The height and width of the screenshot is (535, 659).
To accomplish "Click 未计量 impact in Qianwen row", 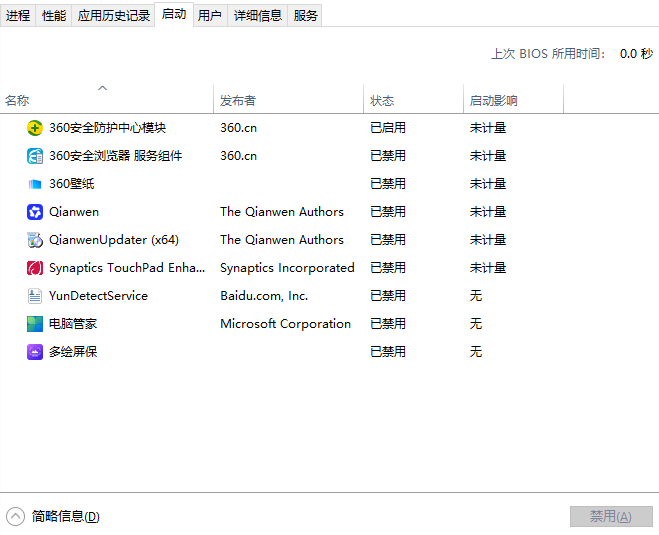I will (x=488, y=212).
